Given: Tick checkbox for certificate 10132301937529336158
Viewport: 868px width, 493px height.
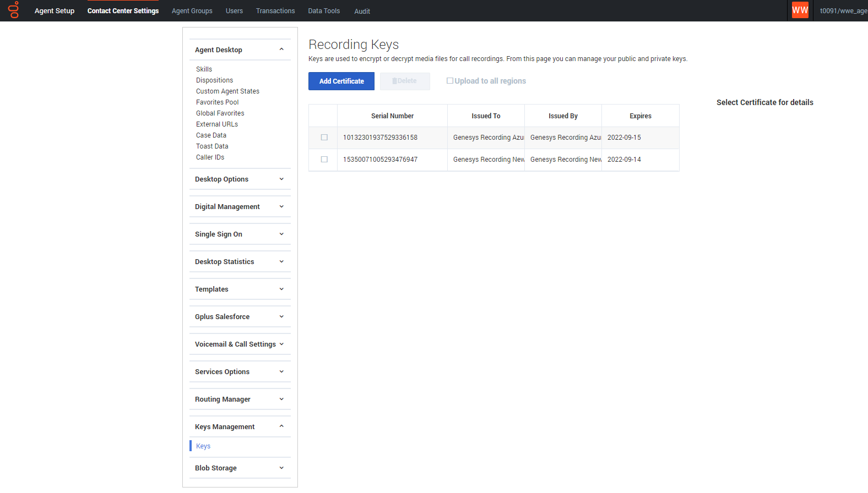Looking at the screenshot, I should click(324, 138).
